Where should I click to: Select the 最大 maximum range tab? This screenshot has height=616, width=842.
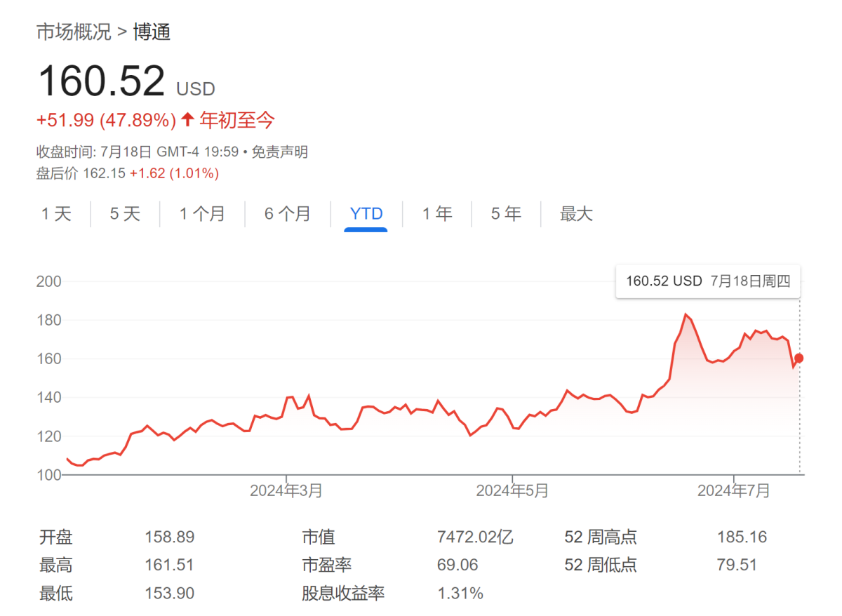576,214
